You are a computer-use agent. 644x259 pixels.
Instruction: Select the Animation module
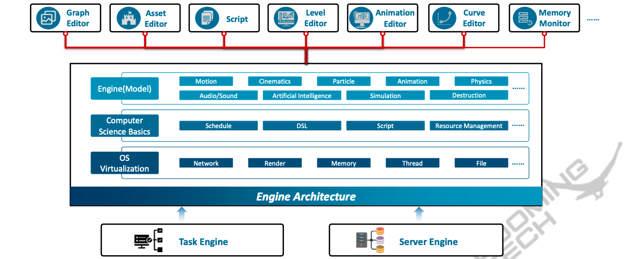tap(413, 82)
